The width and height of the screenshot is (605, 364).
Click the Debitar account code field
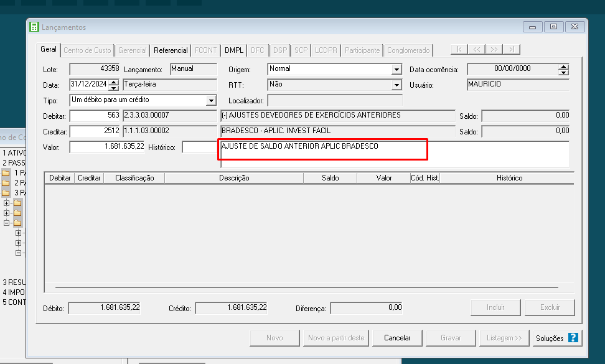point(95,116)
